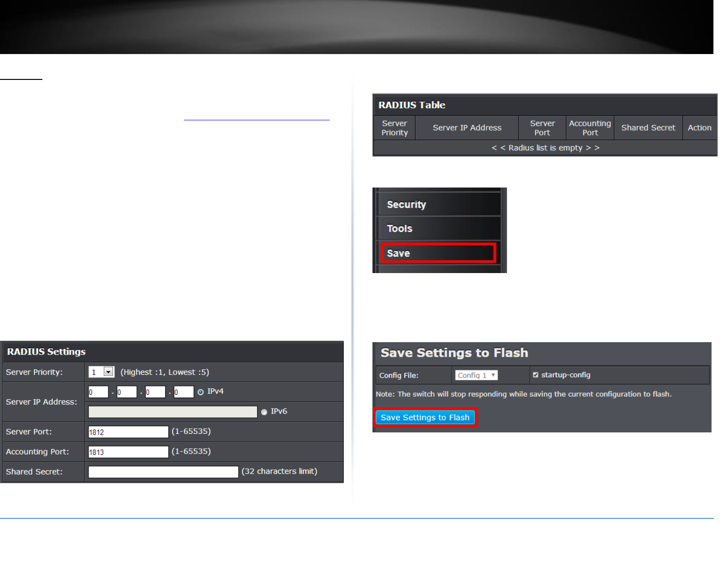
Task: Click the Save Settings to Flash button
Action: click(425, 417)
